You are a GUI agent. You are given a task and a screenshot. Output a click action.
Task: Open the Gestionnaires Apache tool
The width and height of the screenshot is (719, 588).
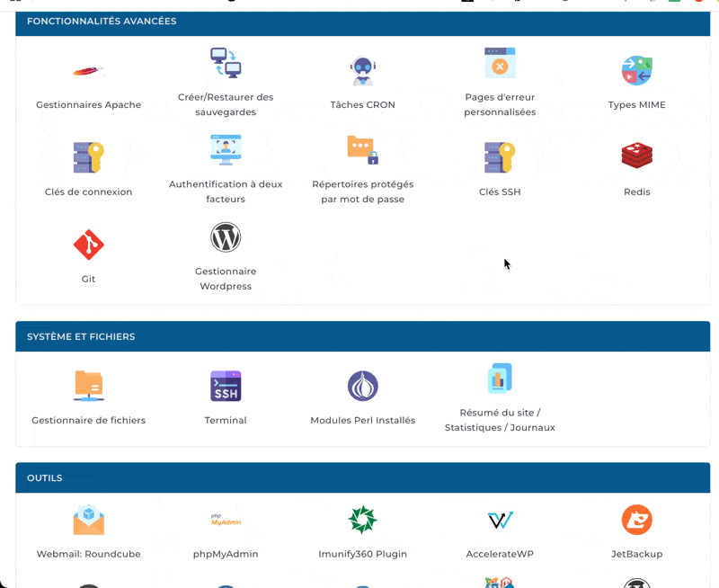pyautogui.click(x=88, y=81)
